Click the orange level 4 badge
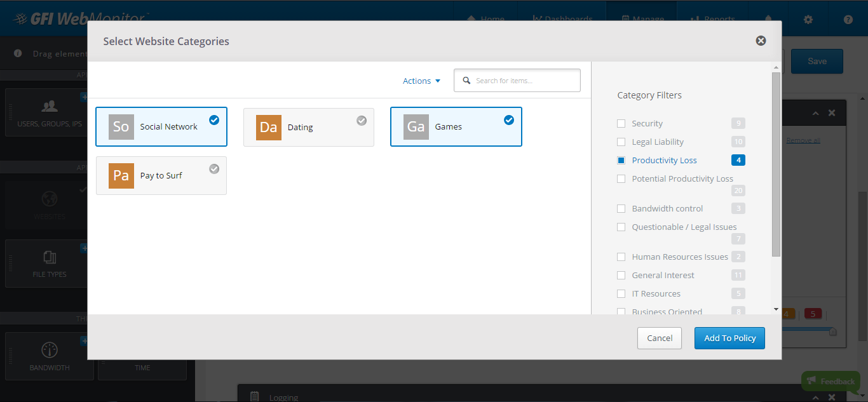Viewport: 868px width, 402px height. 789,314
